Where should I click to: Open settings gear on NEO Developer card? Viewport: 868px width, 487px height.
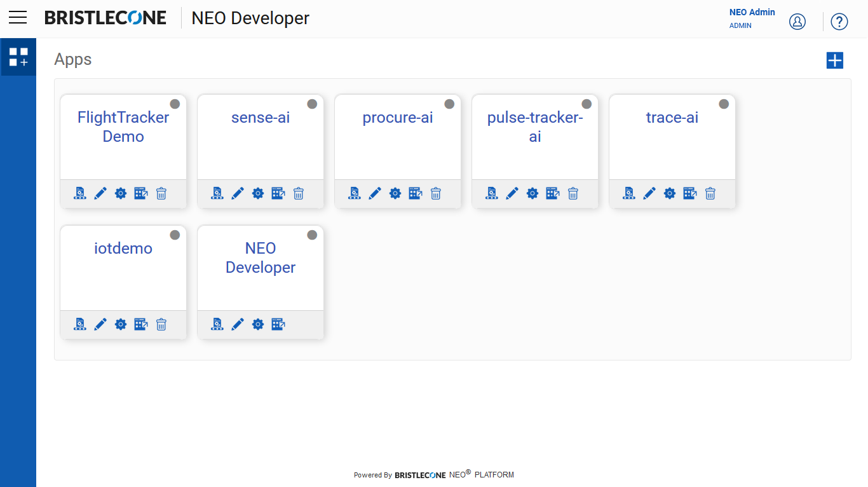(258, 324)
